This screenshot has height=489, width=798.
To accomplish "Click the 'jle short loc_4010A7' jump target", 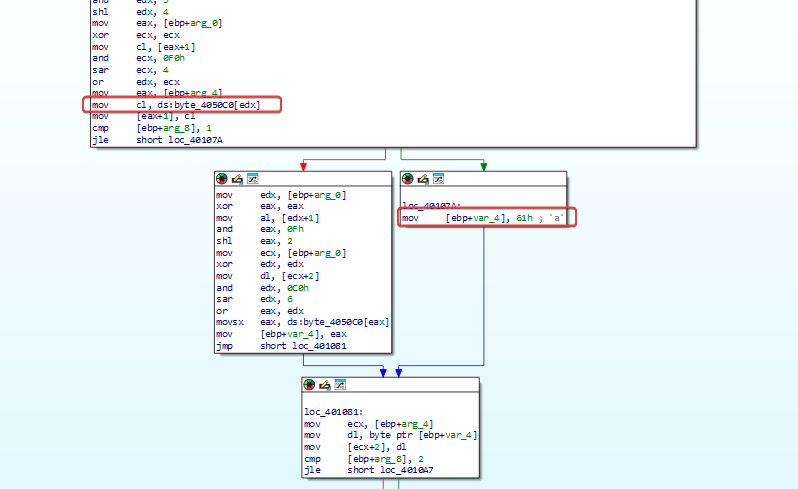I will pos(406,470).
